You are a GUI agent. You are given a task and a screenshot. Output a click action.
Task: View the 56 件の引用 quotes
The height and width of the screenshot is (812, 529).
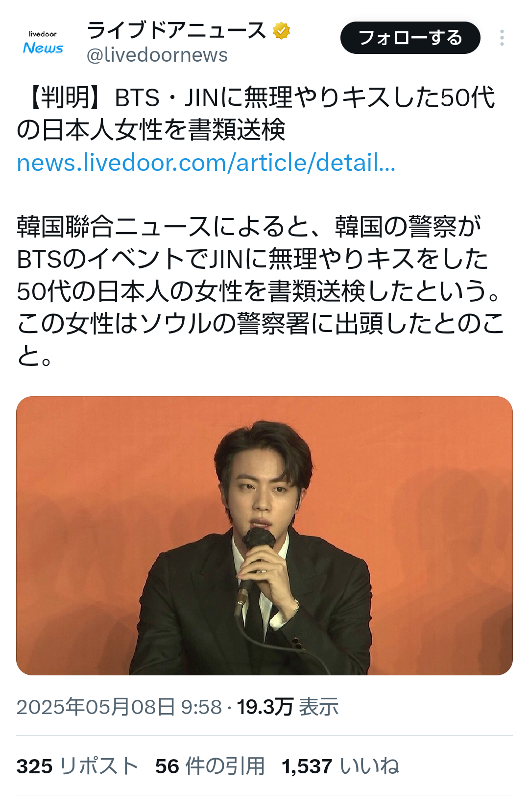pyautogui.click(x=210, y=766)
